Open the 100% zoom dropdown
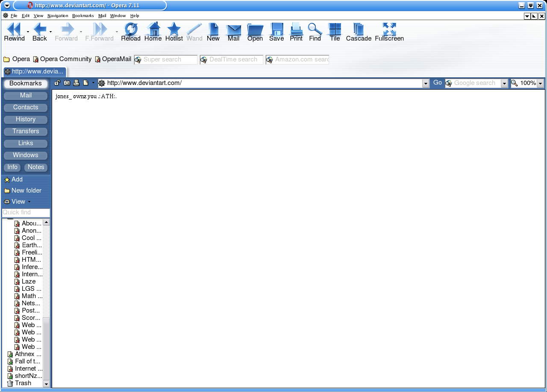 pos(541,83)
